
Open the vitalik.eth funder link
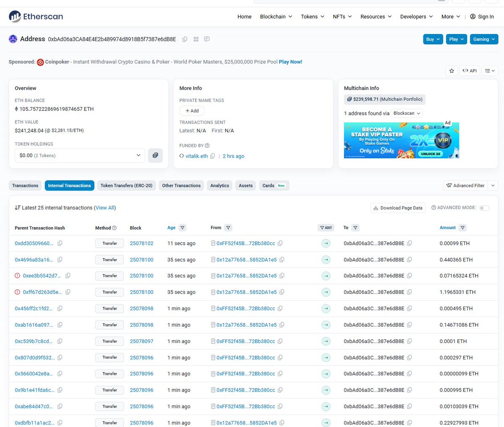tap(197, 156)
